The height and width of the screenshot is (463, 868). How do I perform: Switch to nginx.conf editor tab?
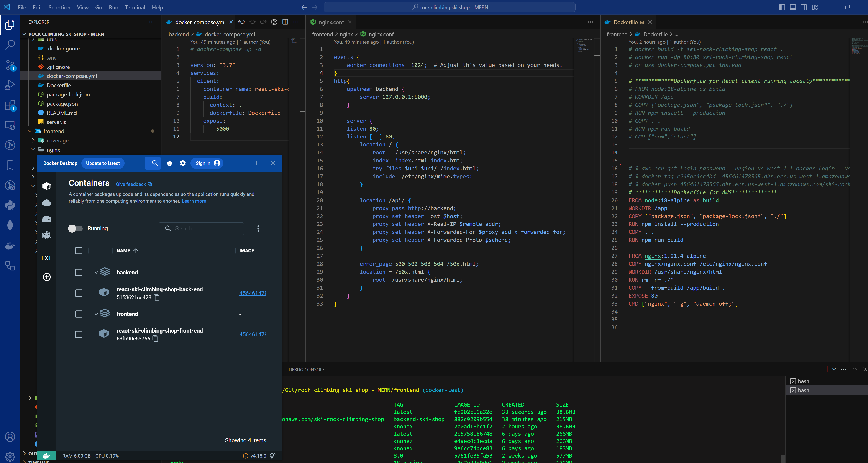[x=331, y=22]
